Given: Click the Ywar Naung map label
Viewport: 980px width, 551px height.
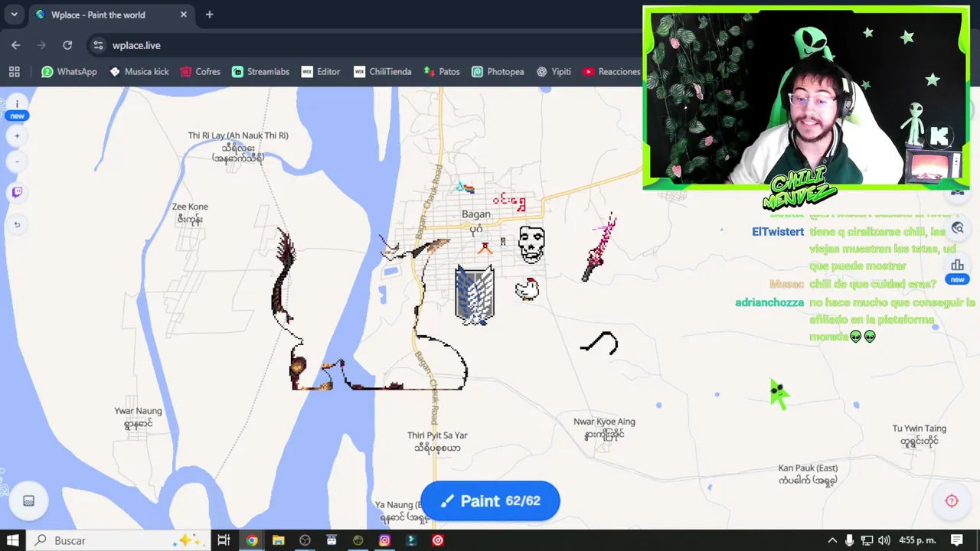Looking at the screenshot, I should [x=139, y=411].
